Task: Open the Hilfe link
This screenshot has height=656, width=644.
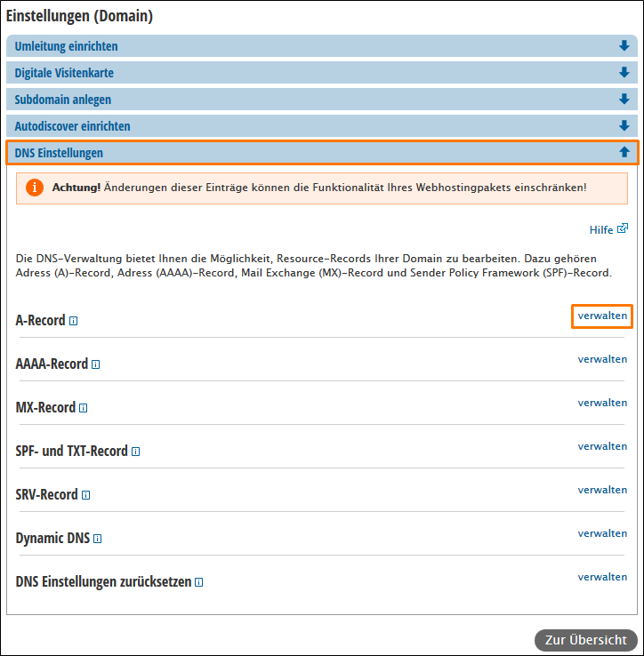Action: (601, 229)
